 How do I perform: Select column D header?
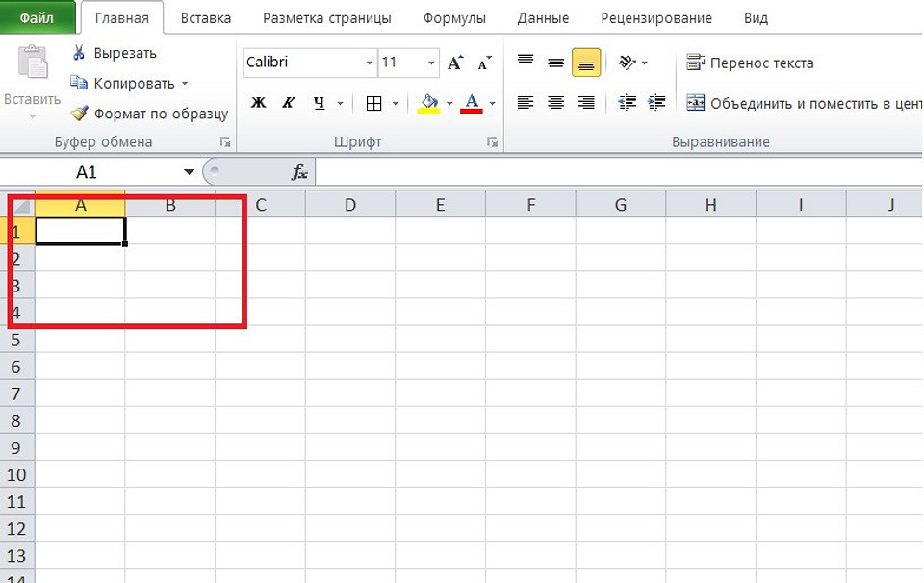[x=350, y=204]
